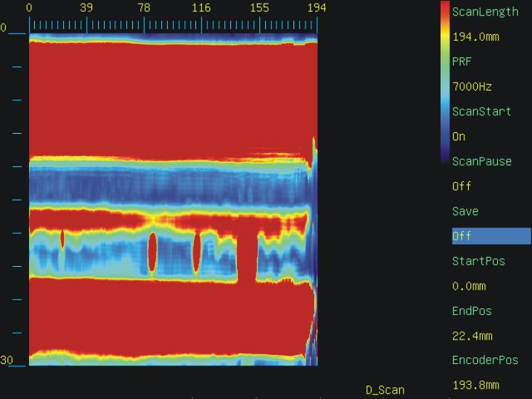The width and height of the screenshot is (532, 399).
Task: Click the 116 mark on the top ruler
Action: [201, 9]
